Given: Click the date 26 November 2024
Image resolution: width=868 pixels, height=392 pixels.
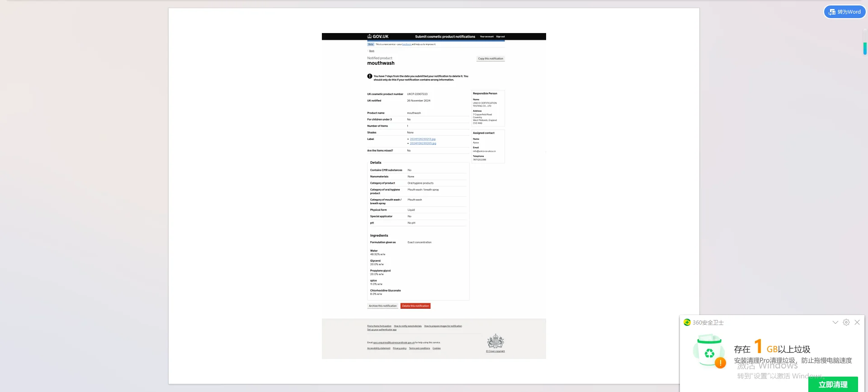Looking at the screenshot, I should [x=419, y=101].
